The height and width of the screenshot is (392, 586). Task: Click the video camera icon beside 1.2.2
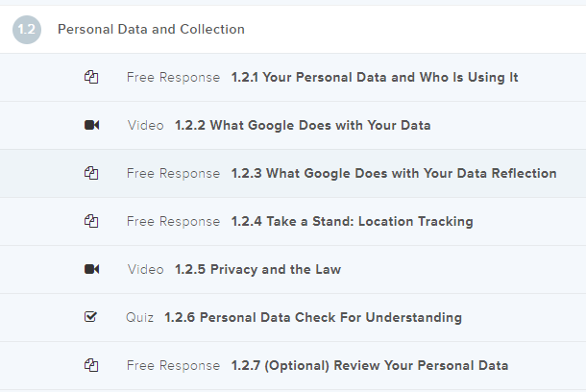(x=91, y=125)
